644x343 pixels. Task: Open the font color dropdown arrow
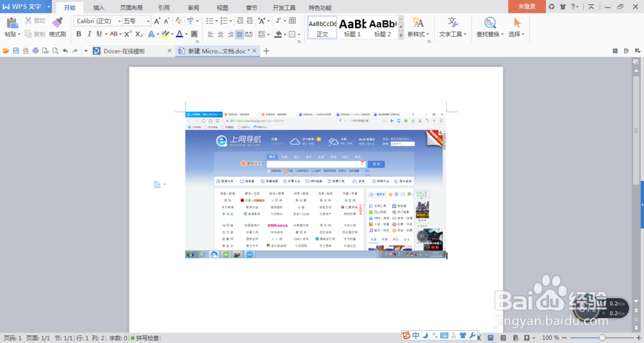(x=187, y=35)
